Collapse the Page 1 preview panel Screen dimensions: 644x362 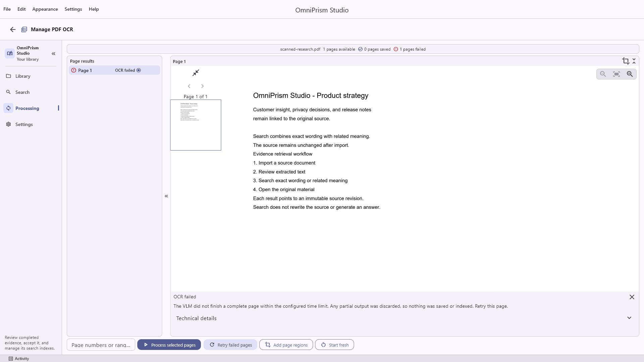(634, 61)
